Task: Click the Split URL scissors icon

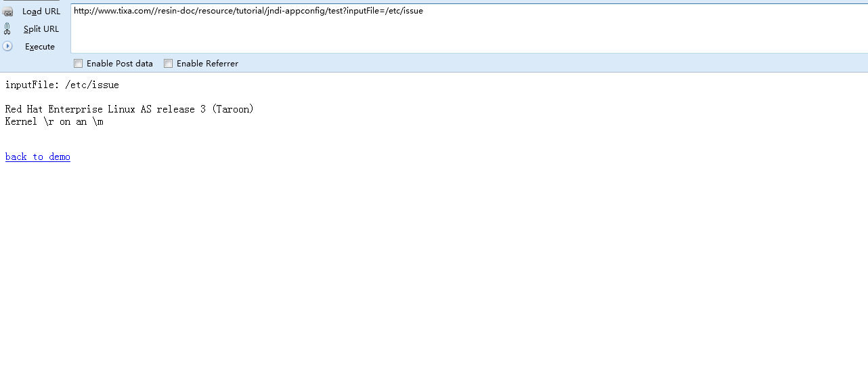Action: [7, 28]
